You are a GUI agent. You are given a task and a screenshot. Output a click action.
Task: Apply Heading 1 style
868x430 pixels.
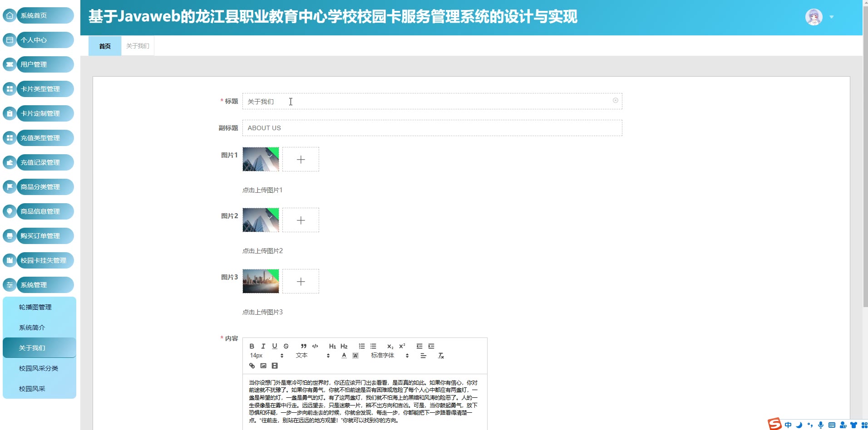(x=332, y=346)
